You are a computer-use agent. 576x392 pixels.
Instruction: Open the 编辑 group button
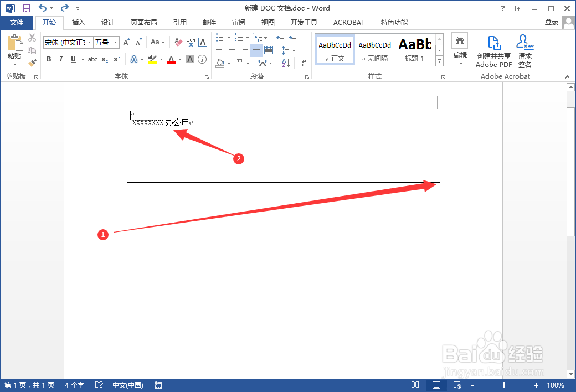tap(460, 50)
